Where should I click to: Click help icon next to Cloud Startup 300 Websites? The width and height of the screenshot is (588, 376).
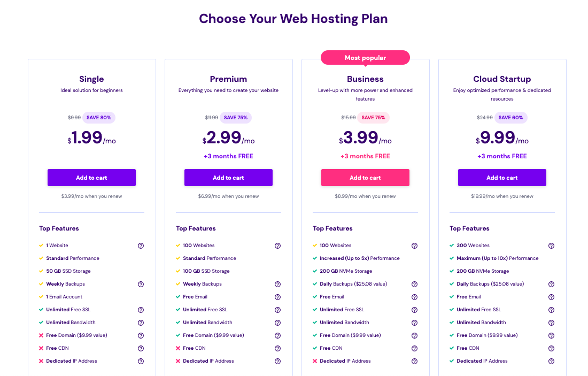tap(551, 246)
